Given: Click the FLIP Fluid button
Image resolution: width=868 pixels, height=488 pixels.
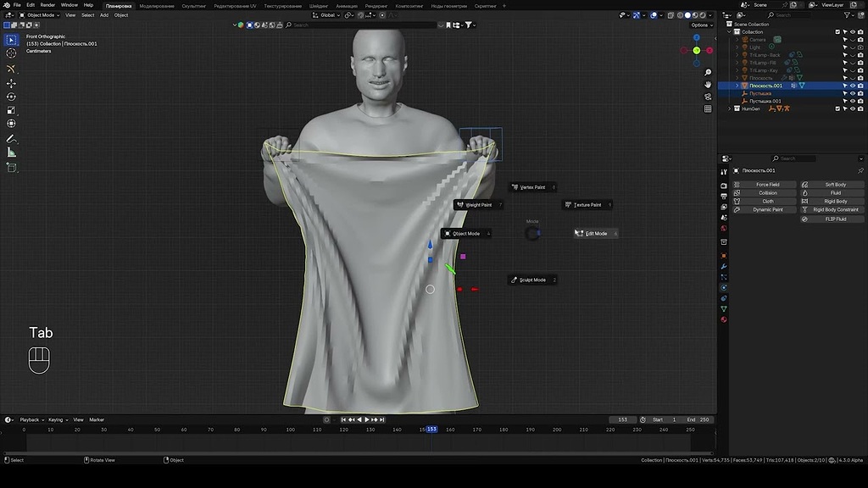Looking at the screenshot, I should click(x=832, y=219).
